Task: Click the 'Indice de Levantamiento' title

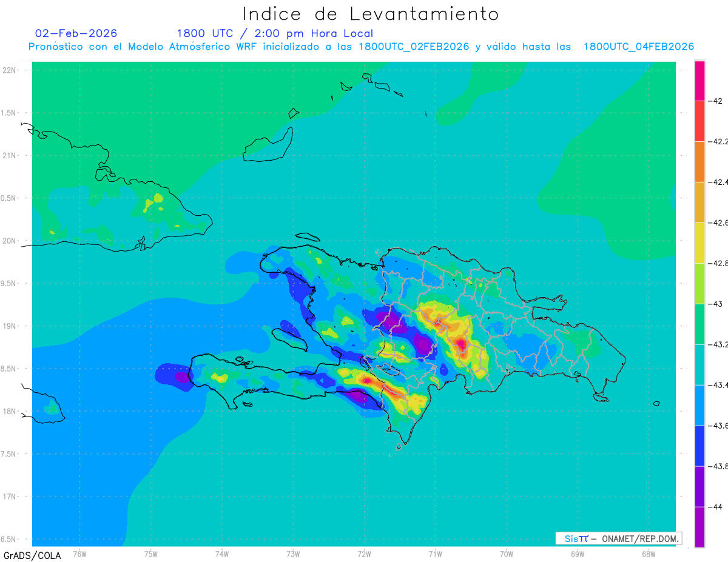Action: coord(371,13)
